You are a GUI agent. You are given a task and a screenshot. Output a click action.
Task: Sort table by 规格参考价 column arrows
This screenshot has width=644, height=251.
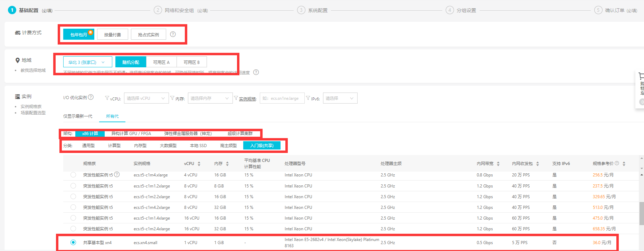[x=624, y=164]
